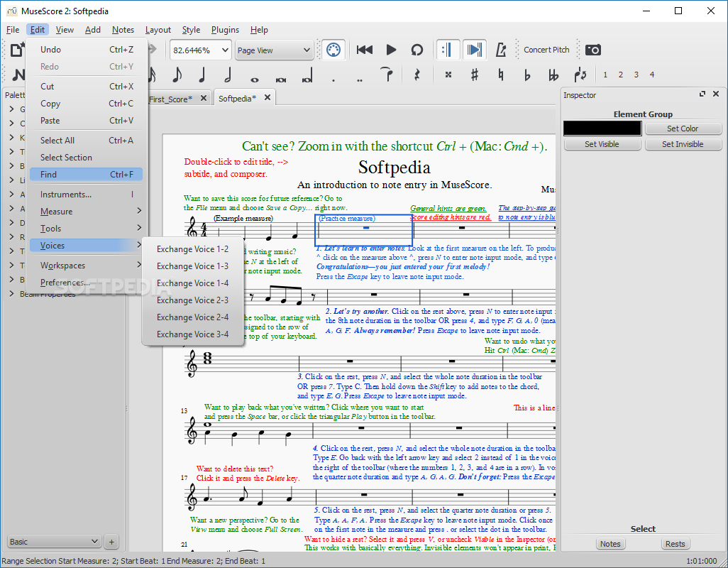Open the Measure submenu
The width and height of the screenshot is (728, 568).
(x=86, y=212)
